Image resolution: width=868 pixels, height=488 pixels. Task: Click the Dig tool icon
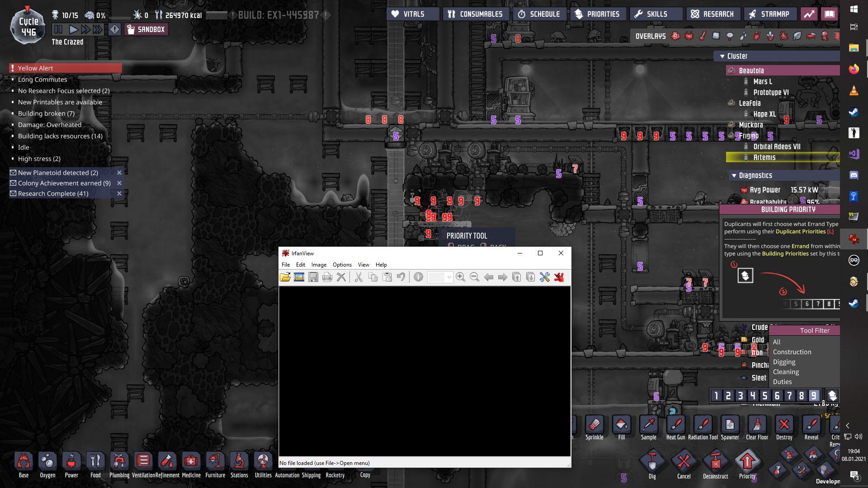[x=652, y=462]
